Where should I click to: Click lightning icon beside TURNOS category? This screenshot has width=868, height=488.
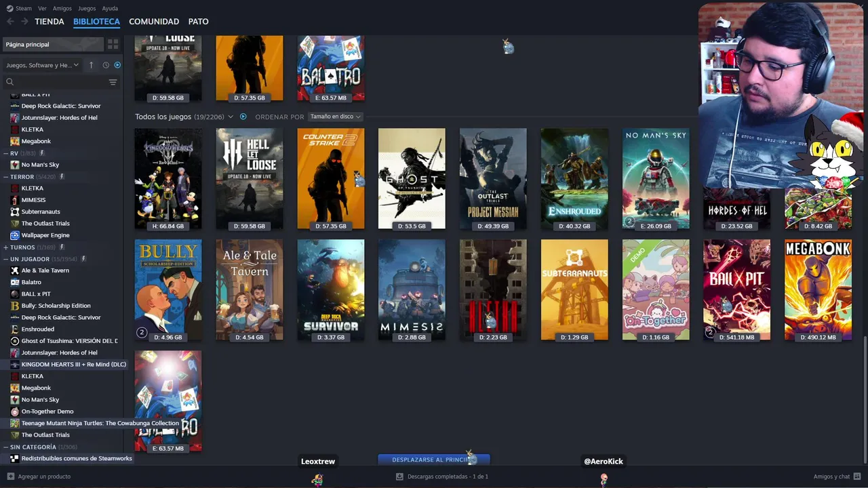(61, 247)
